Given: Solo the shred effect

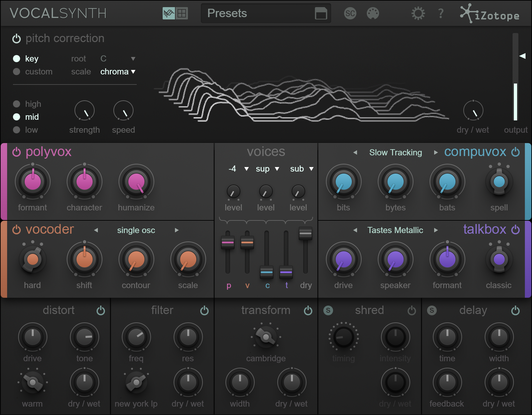Looking at the screenshot, I should coord(328,310).
